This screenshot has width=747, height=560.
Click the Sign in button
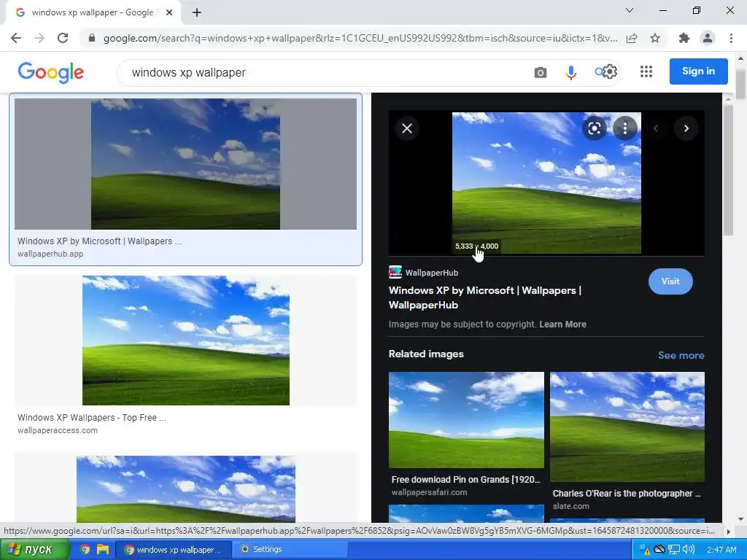pyautogui.click(x=698, y=71)
